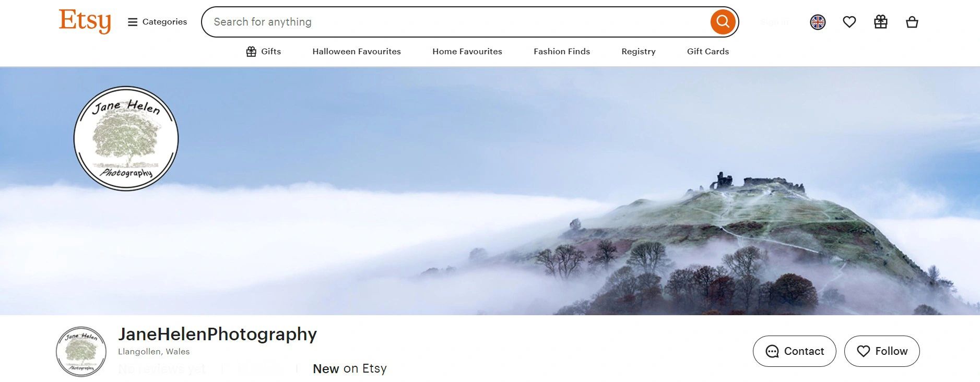
Task: Open the shopping basket icon
Action: point(912,22)
